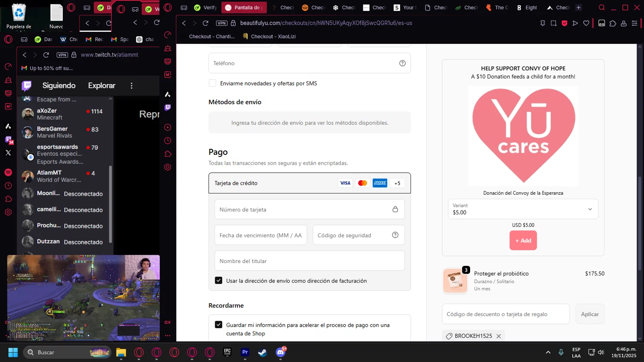The image size is (644, 362).
Task: Switch to the Verify tab
Action: click(x=205, y=8)
